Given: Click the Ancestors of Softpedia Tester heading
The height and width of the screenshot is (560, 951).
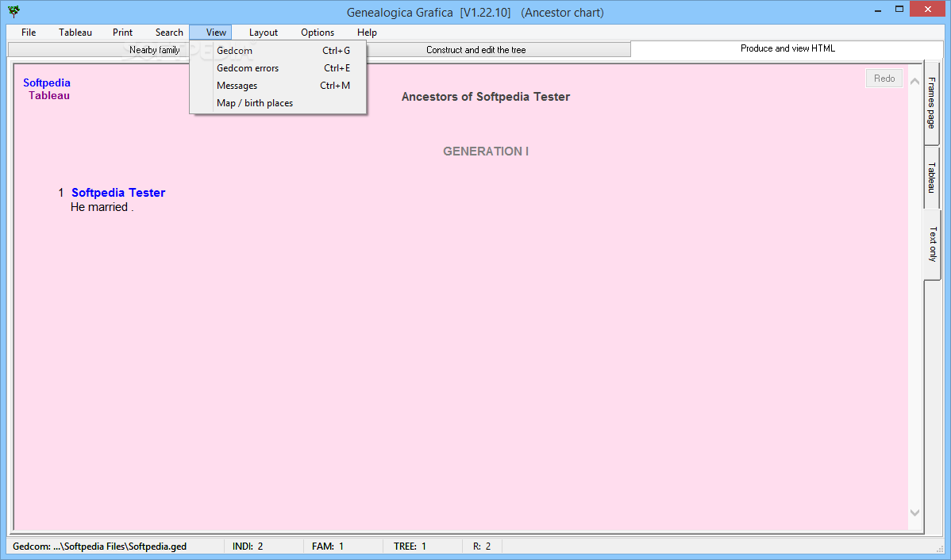Looking at the screenshot, I should pyautogui.click(x=486, y=96).
